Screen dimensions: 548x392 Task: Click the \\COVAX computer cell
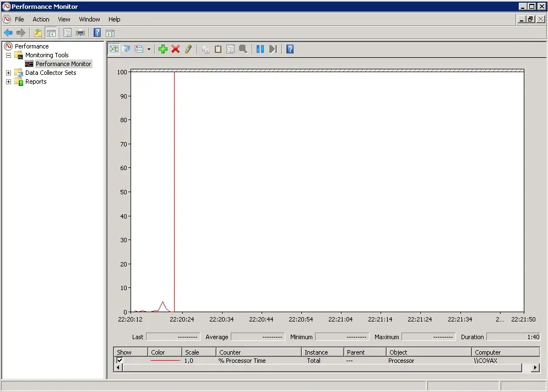[485, 361]
